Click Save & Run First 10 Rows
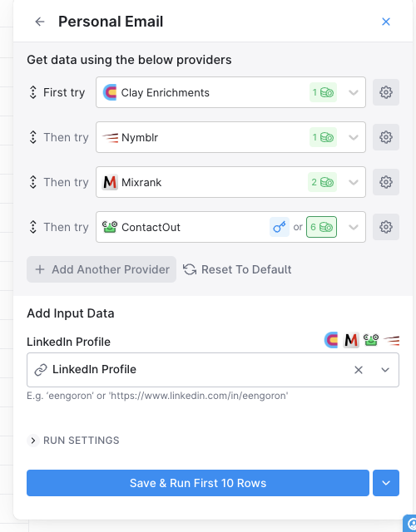 (x=198, y=483)
